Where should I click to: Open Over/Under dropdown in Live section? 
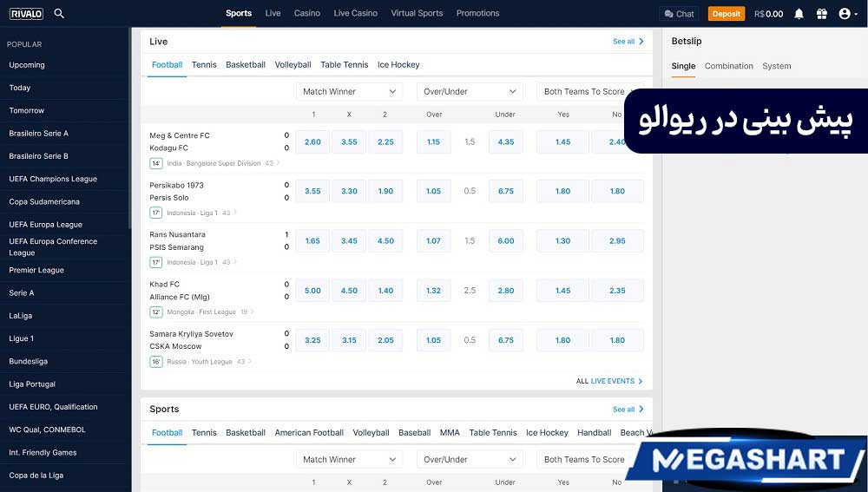(x=470, y=91)
